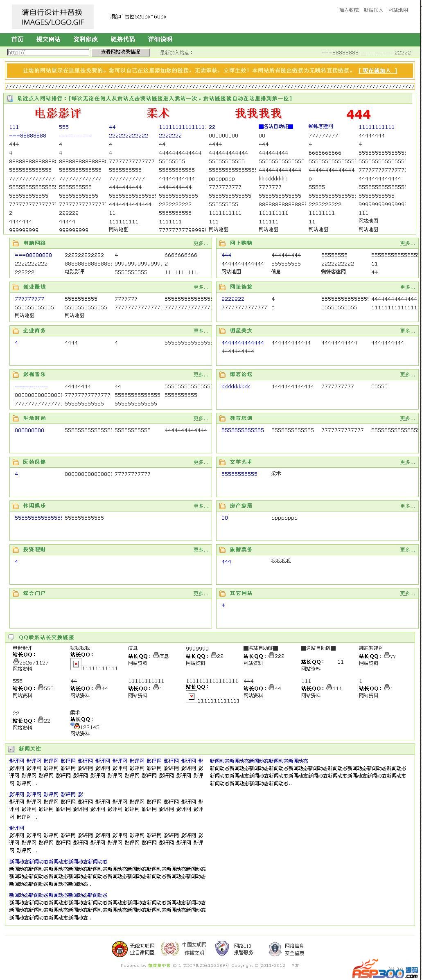Click the folder icon beside 休闲娱乐
Viewport: 422px width, 980px height.
[x=16, y=506]
